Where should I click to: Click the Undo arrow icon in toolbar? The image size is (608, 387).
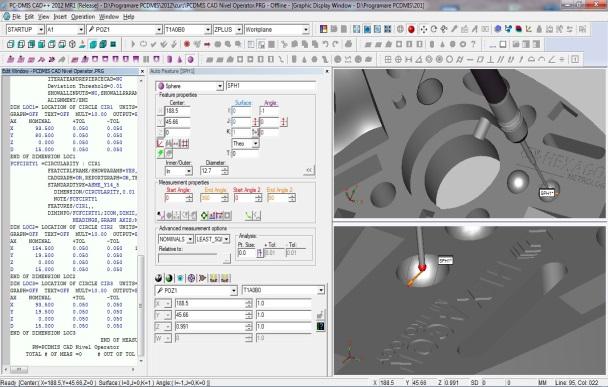(x=326, y=44)
